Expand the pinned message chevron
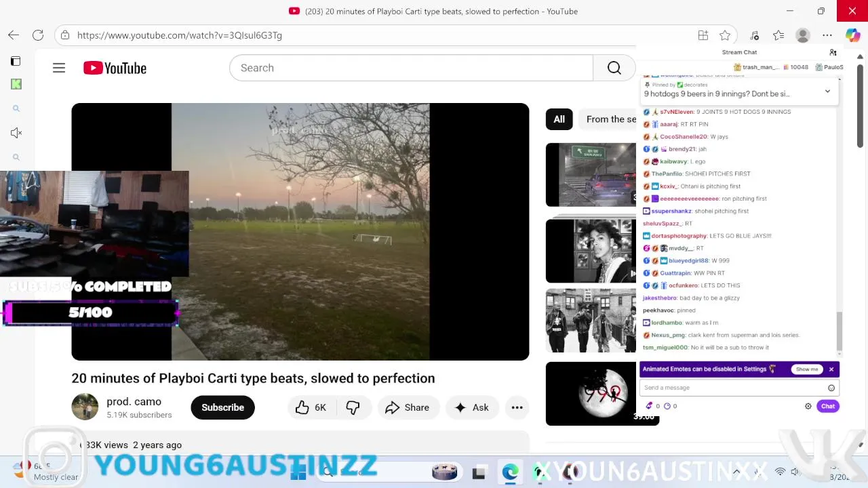Viewport: 868px width, 488px height. pos(827,91)
